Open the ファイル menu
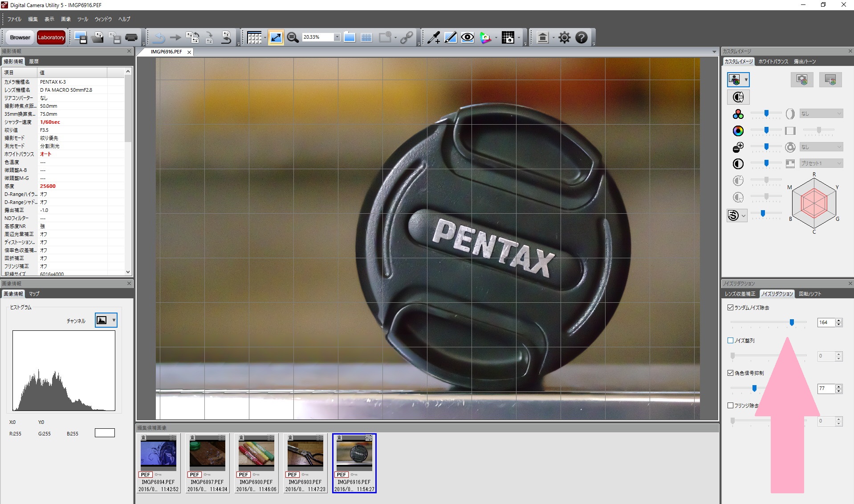Screen dimensions: 854x504 [x=14, y=19]
